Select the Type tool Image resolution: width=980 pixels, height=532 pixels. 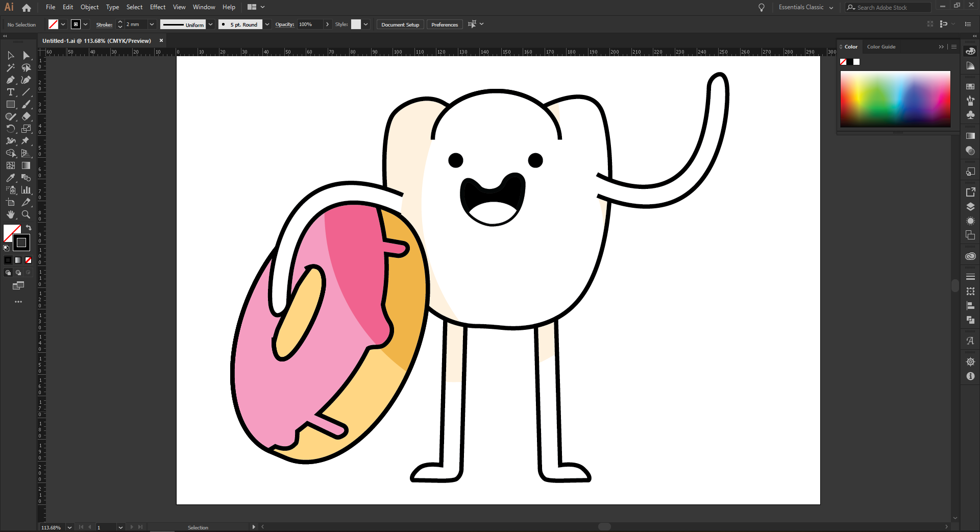(x=10, y=92)
